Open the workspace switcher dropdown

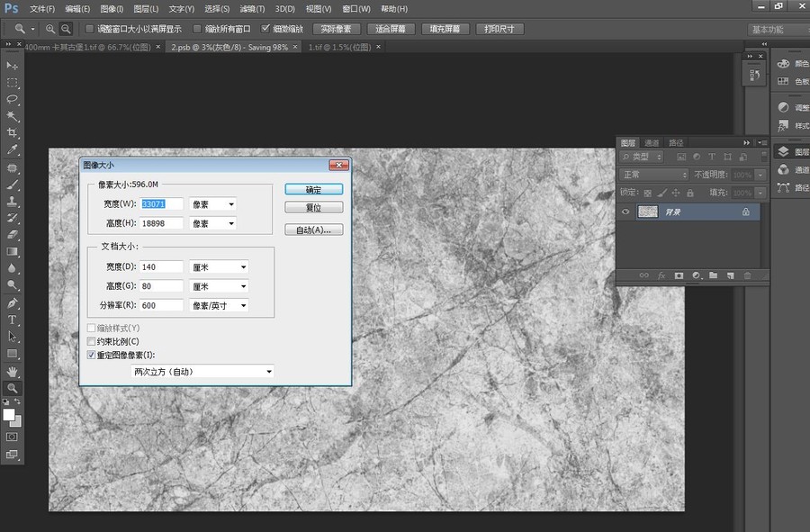[778, 30]
